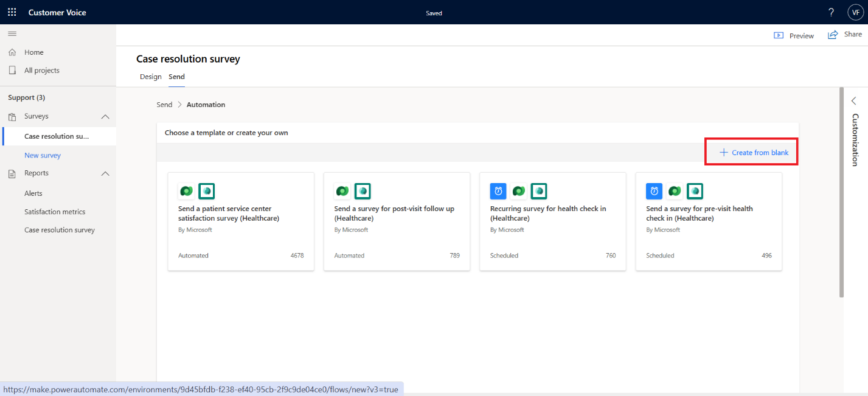This screenshot has height=396, width=868.
Task: Collapse the Surveys section chevron
Action: (105, 116)
